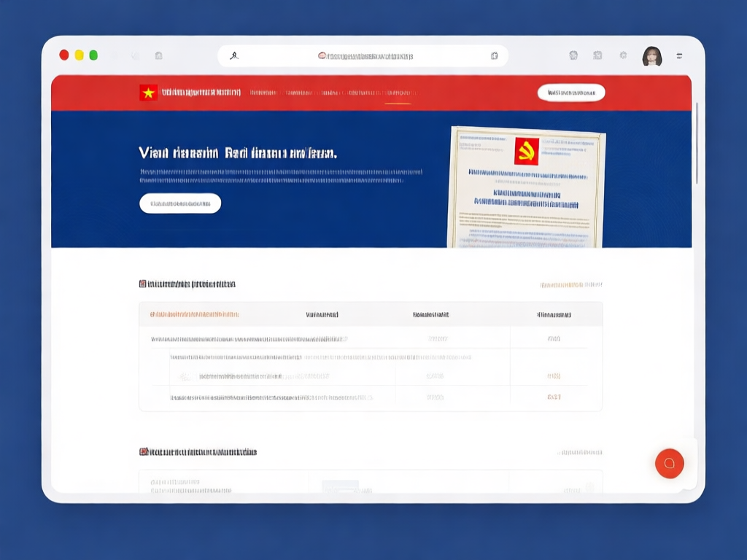This screenshot has height=560, width=747.
Task: Select the first navigation item after the site title
Action: (x=263, y=93)
